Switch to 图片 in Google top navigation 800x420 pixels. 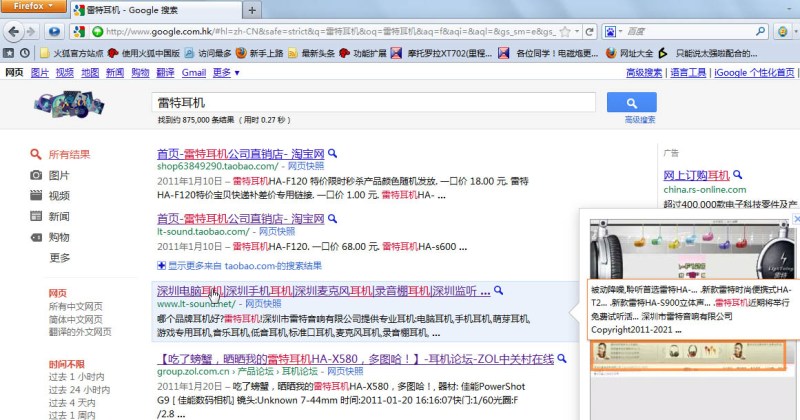click(x=40, y=72)
